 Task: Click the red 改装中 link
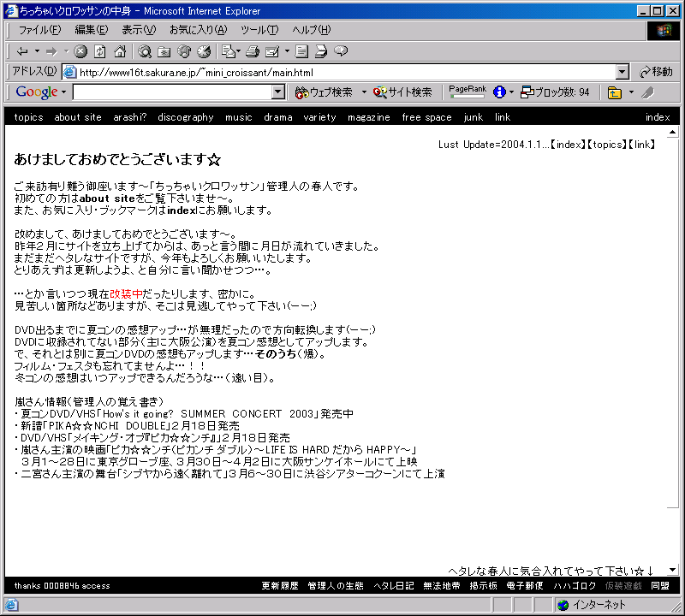pyautogui.click(x=126, y=293)
